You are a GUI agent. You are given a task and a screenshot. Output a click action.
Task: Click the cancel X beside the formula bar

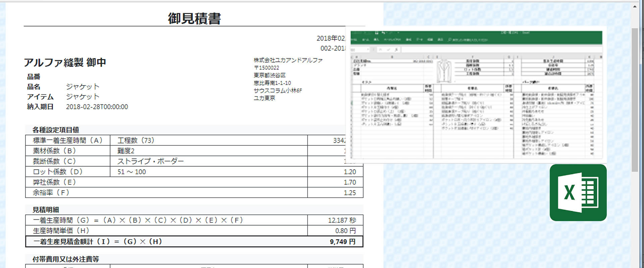(381, 50)
